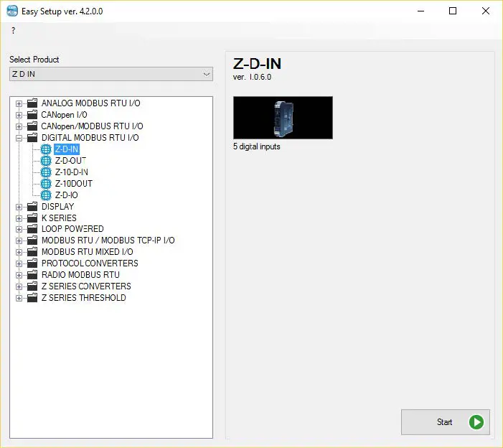Click the DIGITAL MODBUS RTU I/O folder icon

coord(32,138)
